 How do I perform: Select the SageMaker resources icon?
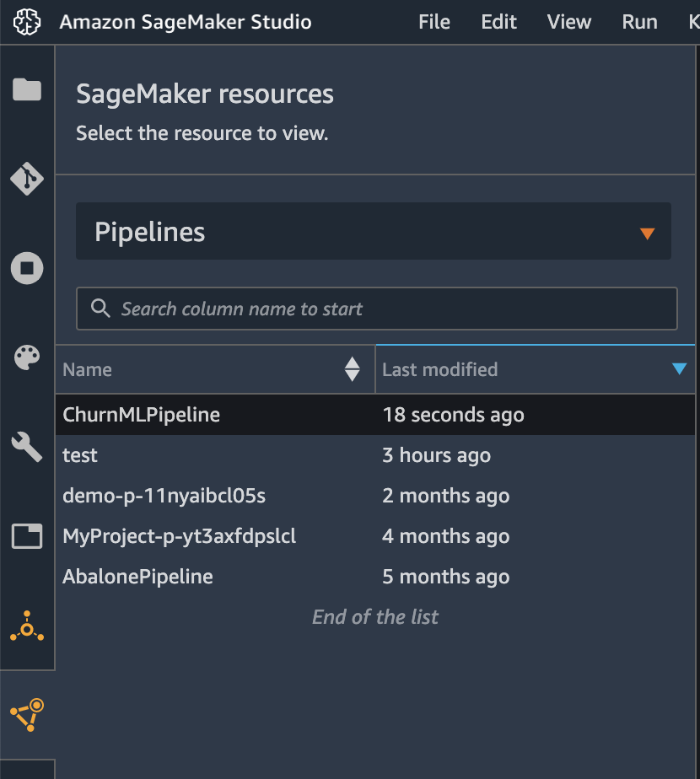[27, 714]
